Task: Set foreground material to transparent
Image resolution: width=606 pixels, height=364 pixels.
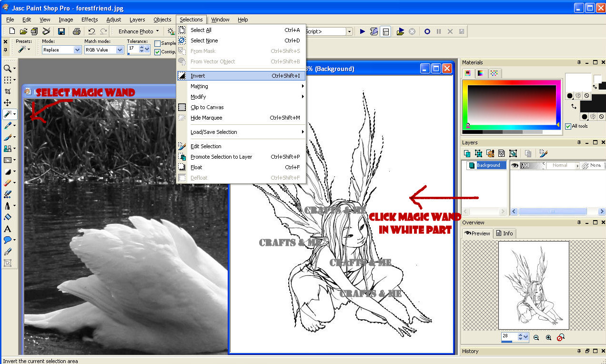Action: point(586,96)
